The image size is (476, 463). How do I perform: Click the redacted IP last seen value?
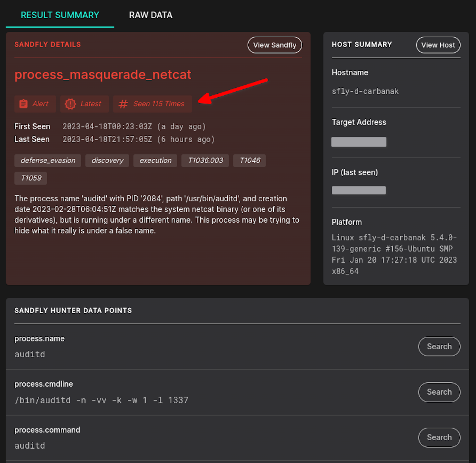click(x=359, y=190)
